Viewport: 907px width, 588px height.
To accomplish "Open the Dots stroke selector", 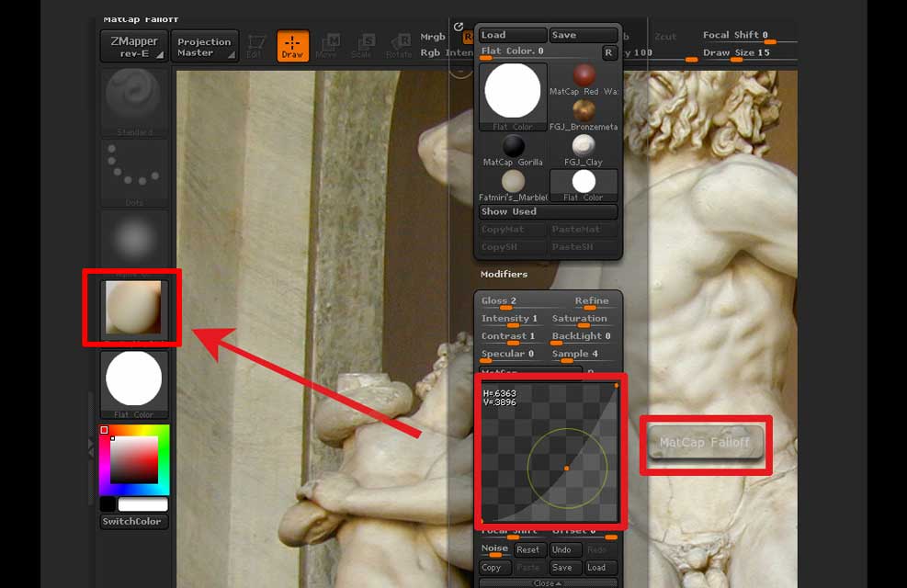I will pyautogui.click(x=134, y=171).
